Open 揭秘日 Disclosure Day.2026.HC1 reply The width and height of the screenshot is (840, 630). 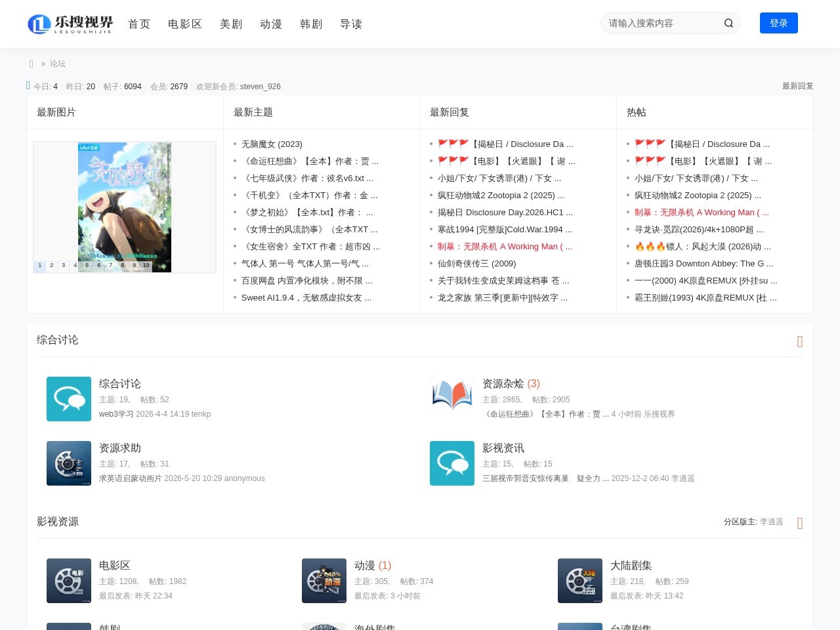(505, 212)
